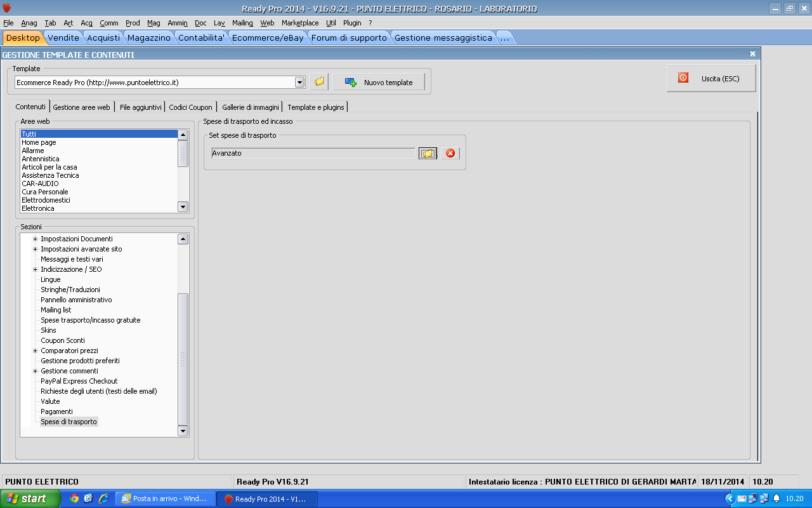The width and height of the screenshot is (812, 508).
Task: Show more tabs with the ... tab
Action: (504, 37)
